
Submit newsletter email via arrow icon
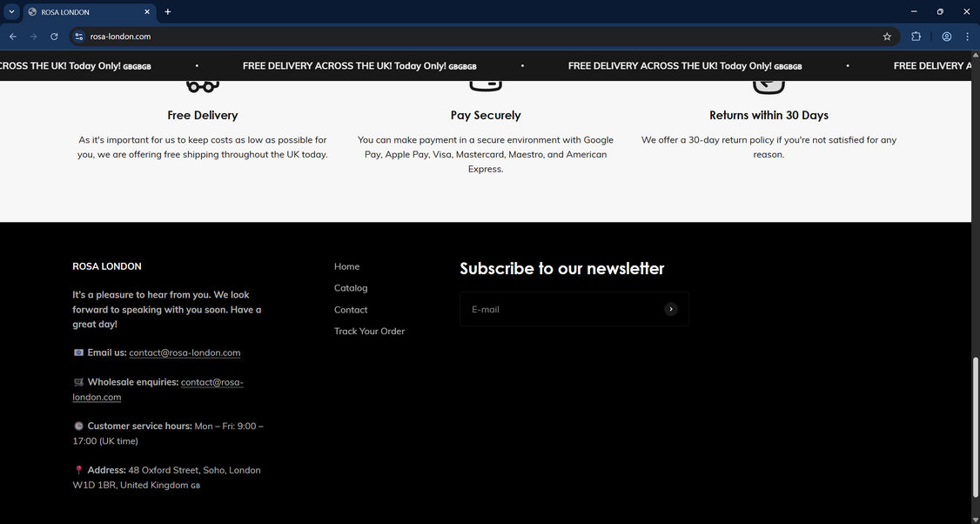tap(670, 309)
